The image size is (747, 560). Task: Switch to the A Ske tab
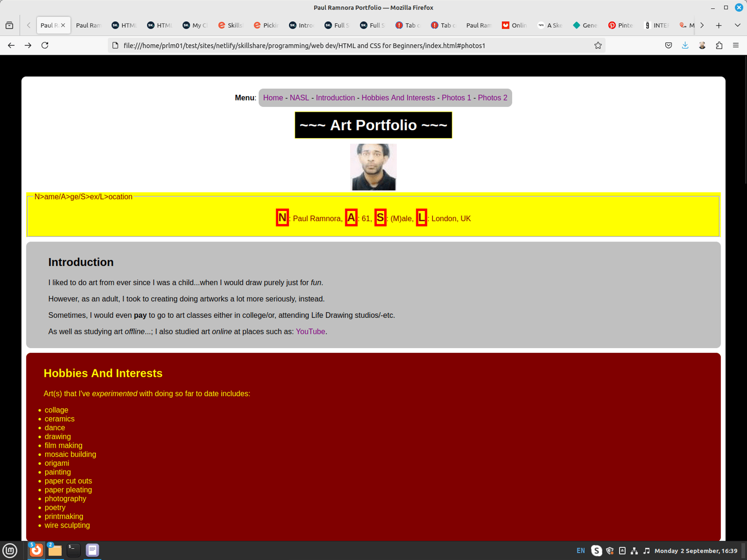550,25
